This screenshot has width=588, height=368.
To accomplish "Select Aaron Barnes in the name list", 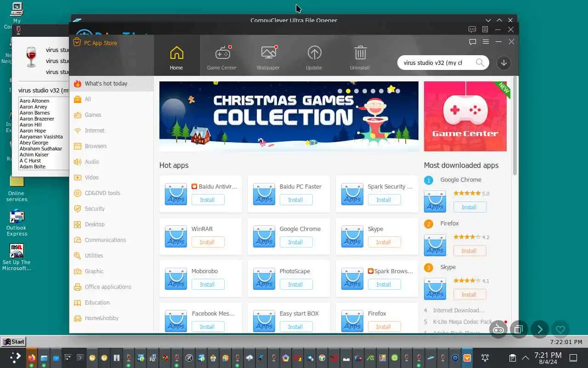I will click(x=35, y=113).
